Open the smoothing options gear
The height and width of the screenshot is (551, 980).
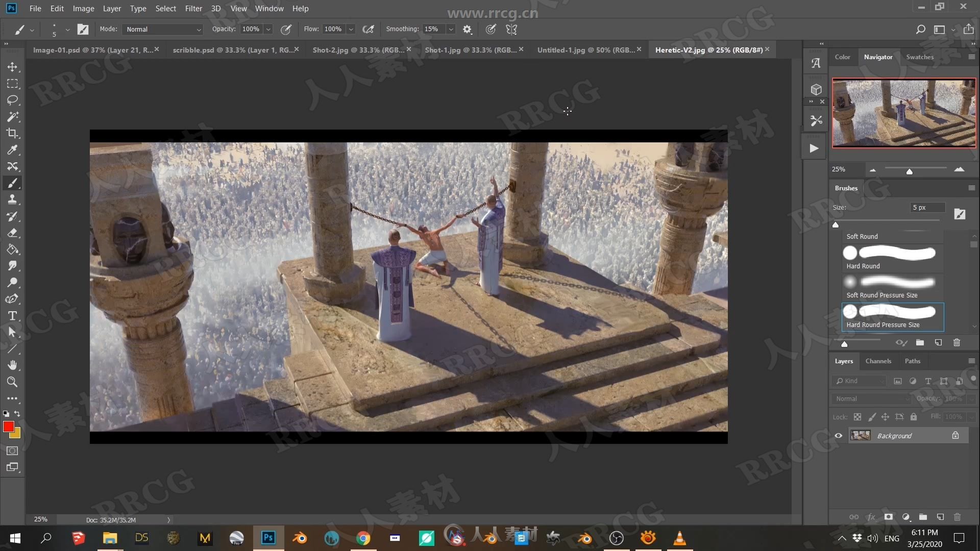tap(467, 30)
